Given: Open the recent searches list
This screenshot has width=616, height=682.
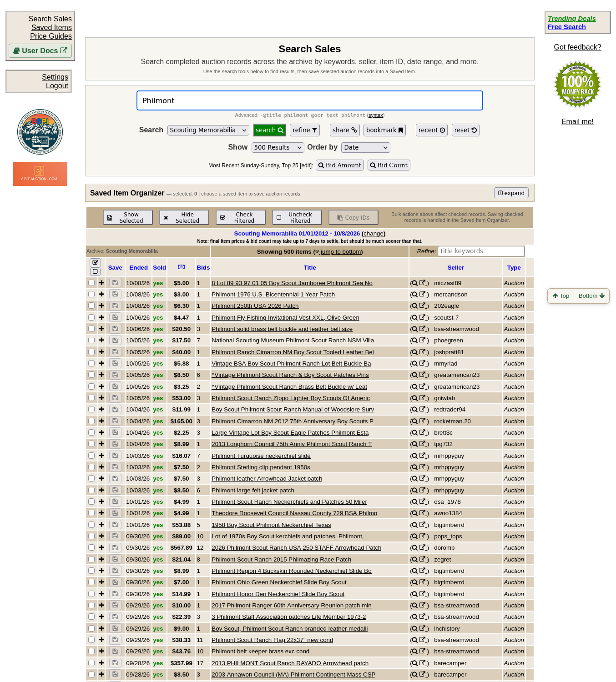Looking at the screenshot, I should click(432, 130).
